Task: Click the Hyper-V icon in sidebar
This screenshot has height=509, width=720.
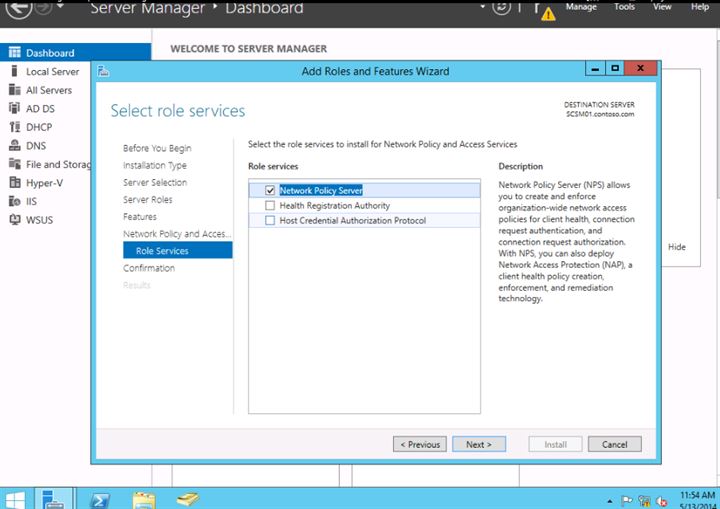Action: tap(14, 183)
